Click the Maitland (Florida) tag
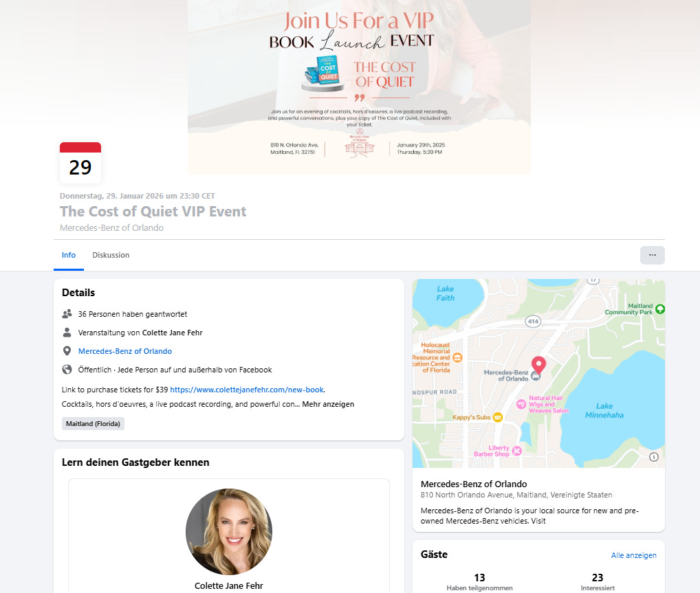The image size is (700, 593). coord(93,424)
